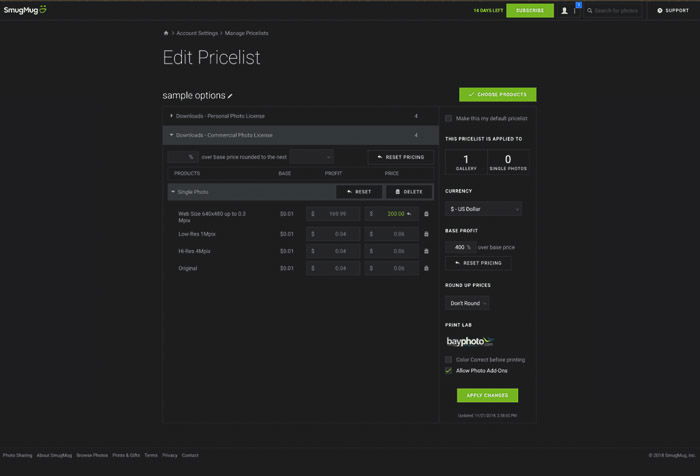Open the Support menu
Viewport: 700px width, 476px height.
673,10
